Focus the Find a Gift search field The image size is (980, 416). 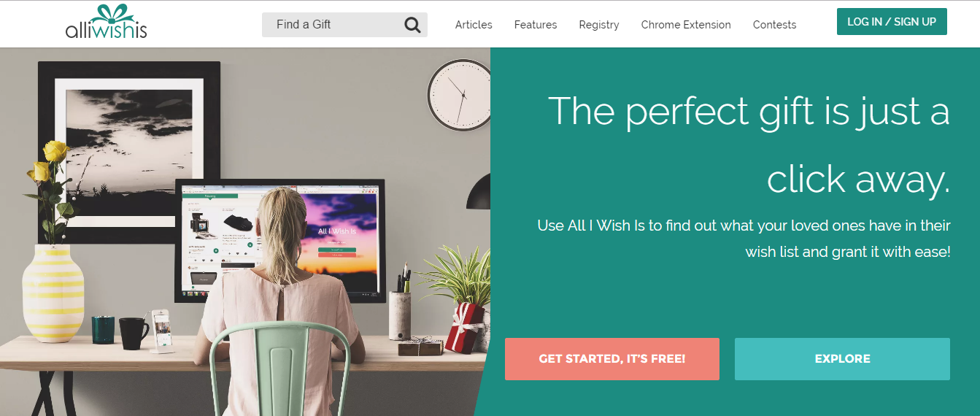tap(344, 25)
